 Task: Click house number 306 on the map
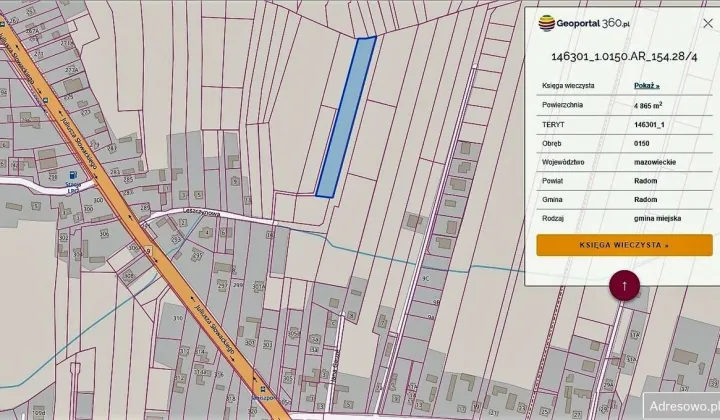coord(105,234)
